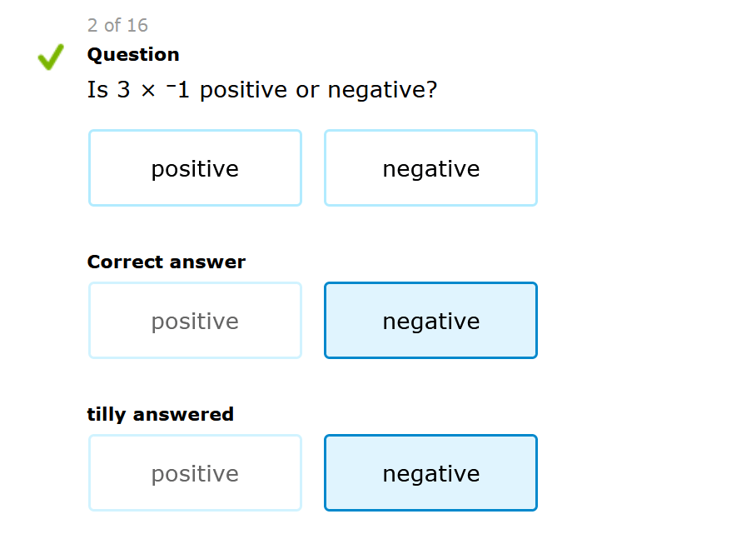Click the number 3 in the question
756x559 pixels.
coord(123,90)
